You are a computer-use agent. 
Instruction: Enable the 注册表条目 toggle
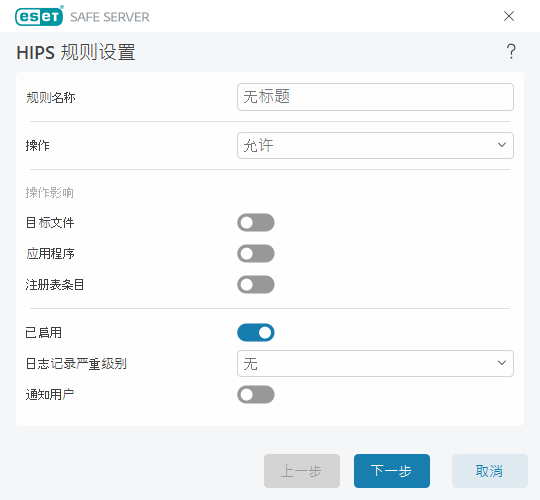(x=256, y=284)
